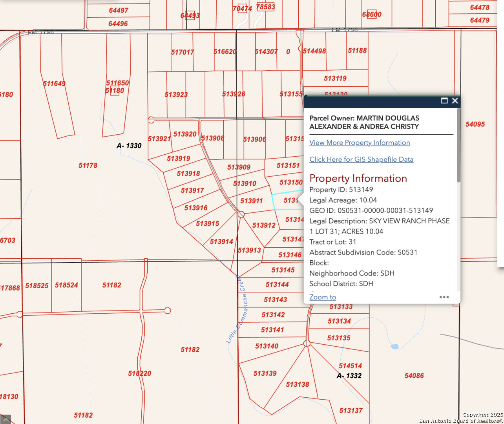Expand the collapsed panel arrow at bottom-left
Screen dimensions: 504x424
click(5, 419)
